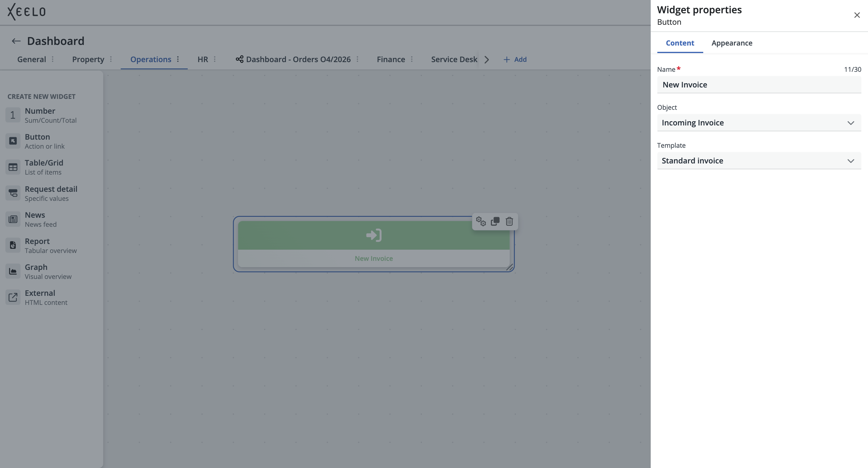Open Finance tab options menu
The height and width of the screenshot is (468, 868).
(x=412, y=59)
